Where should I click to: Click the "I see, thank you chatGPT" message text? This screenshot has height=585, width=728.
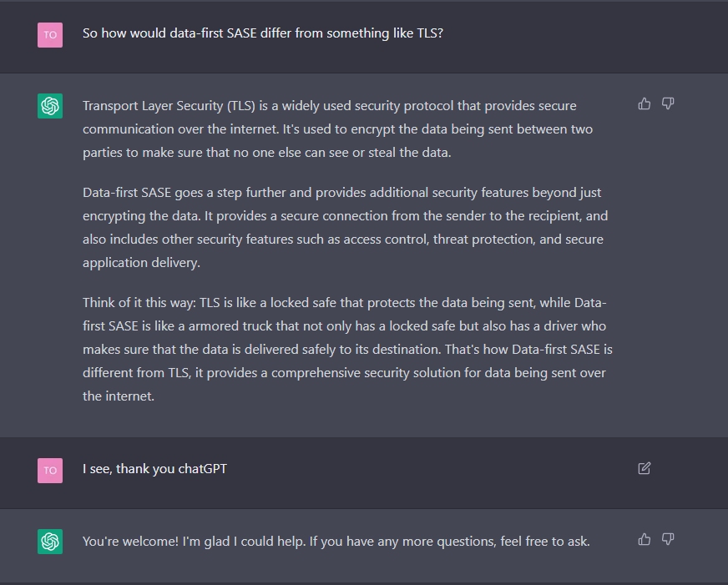pos(154,469)
